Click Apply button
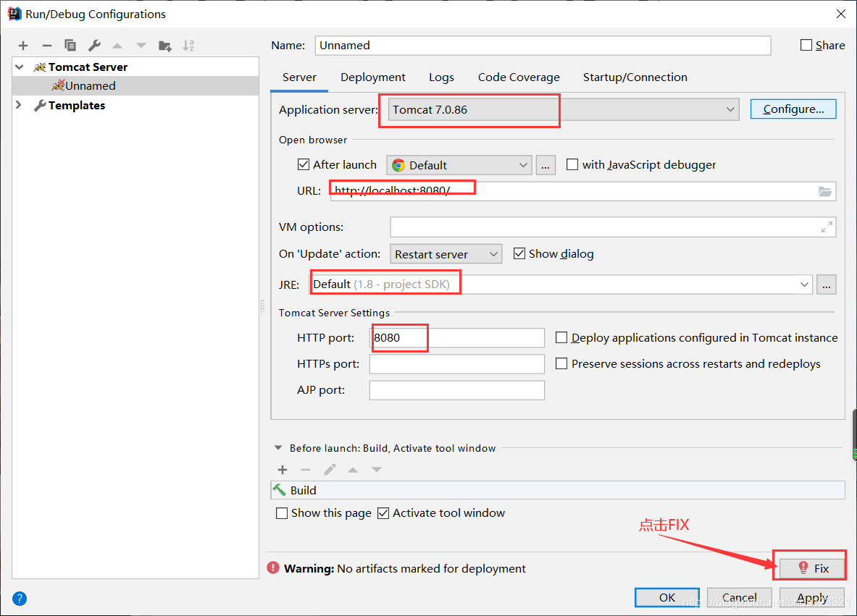Screen dimensions: 857x616 point(812,597)
